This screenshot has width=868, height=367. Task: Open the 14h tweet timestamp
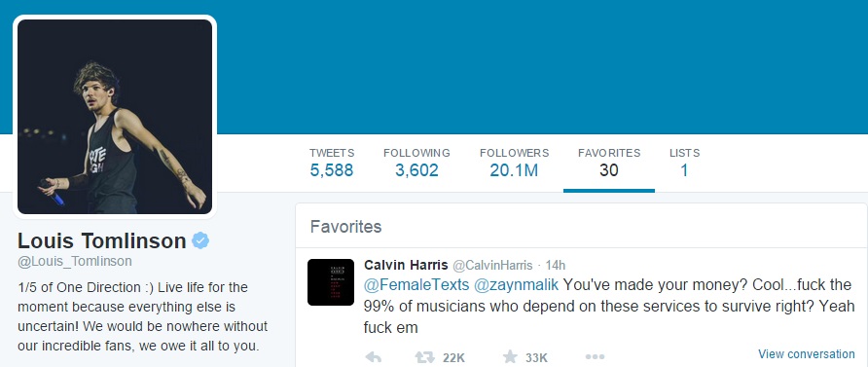pos(556,266)
